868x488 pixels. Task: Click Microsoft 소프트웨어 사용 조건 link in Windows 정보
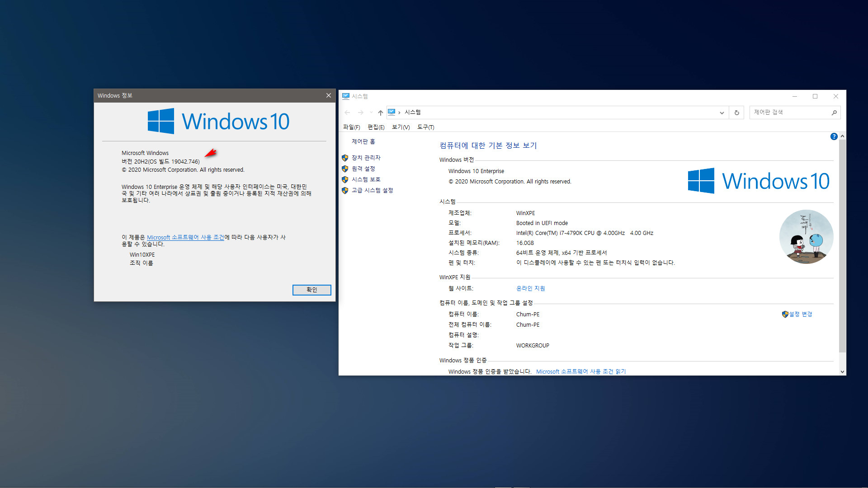(185, 237)
